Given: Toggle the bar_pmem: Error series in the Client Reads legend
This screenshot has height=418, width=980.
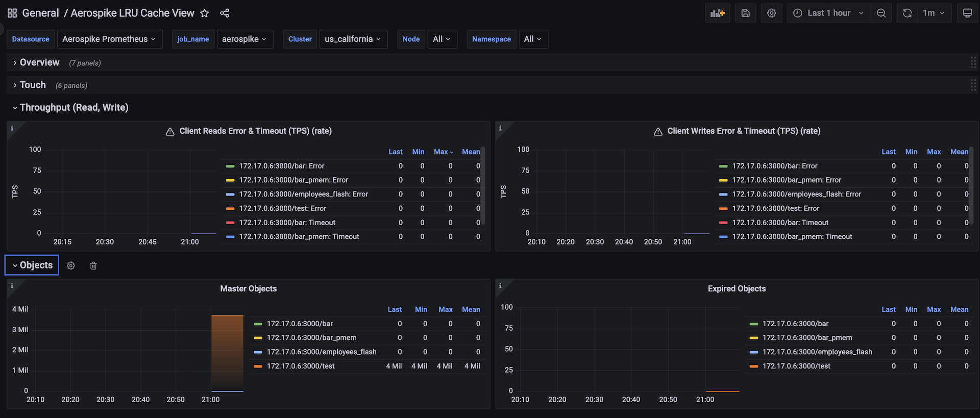Looking at the screenshot, I should coord(293,180).
